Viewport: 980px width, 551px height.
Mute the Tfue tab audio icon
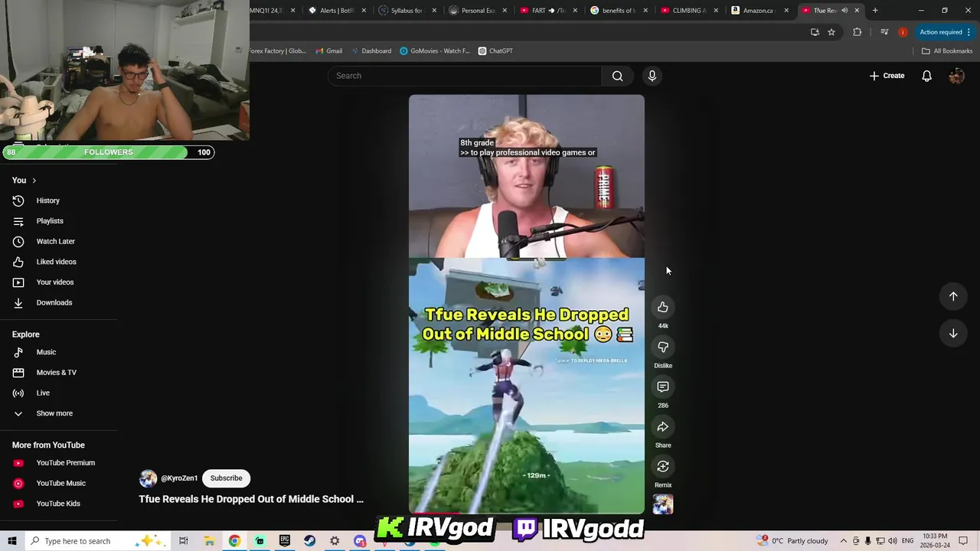844,11
